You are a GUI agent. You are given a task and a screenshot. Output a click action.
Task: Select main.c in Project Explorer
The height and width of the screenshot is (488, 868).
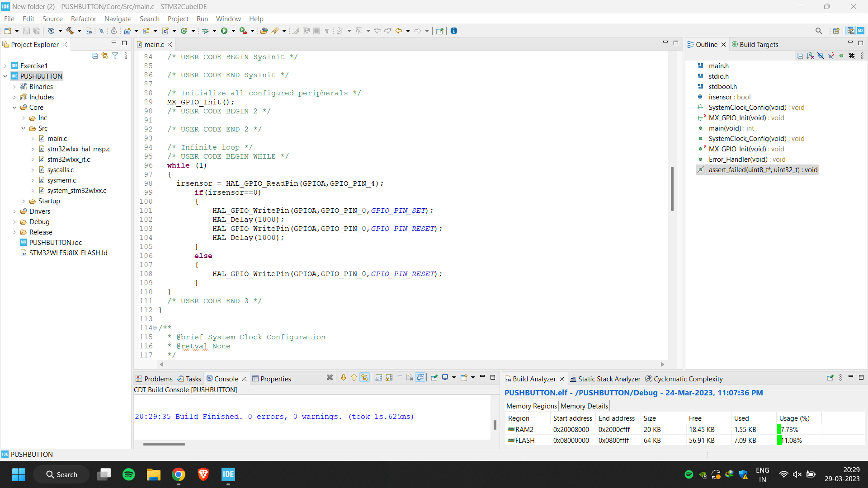point(57,138)
